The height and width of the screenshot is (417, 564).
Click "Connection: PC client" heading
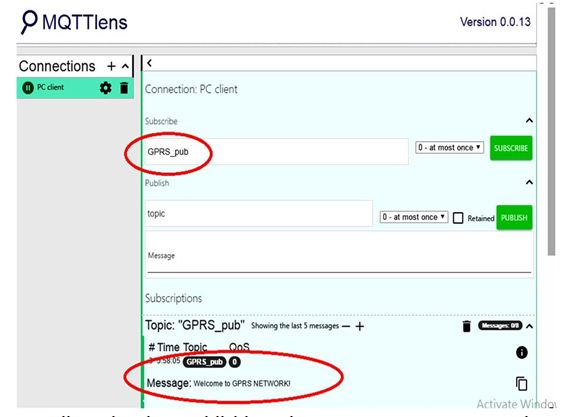[191, 89]
